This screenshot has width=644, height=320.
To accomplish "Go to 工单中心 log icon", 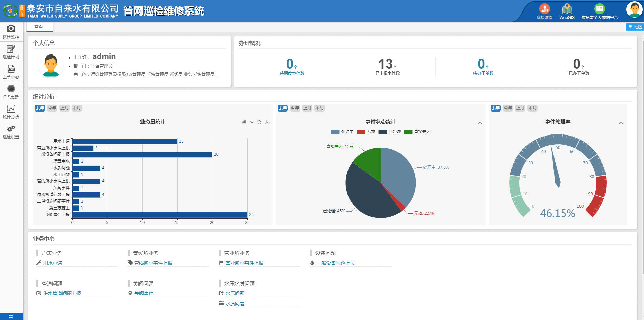I will tap(11, 71).
